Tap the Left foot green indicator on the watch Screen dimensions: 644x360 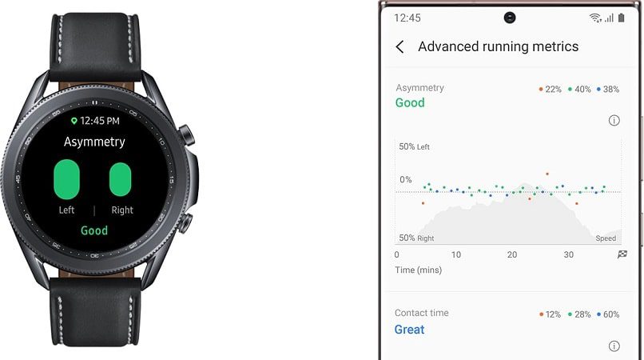66,179
